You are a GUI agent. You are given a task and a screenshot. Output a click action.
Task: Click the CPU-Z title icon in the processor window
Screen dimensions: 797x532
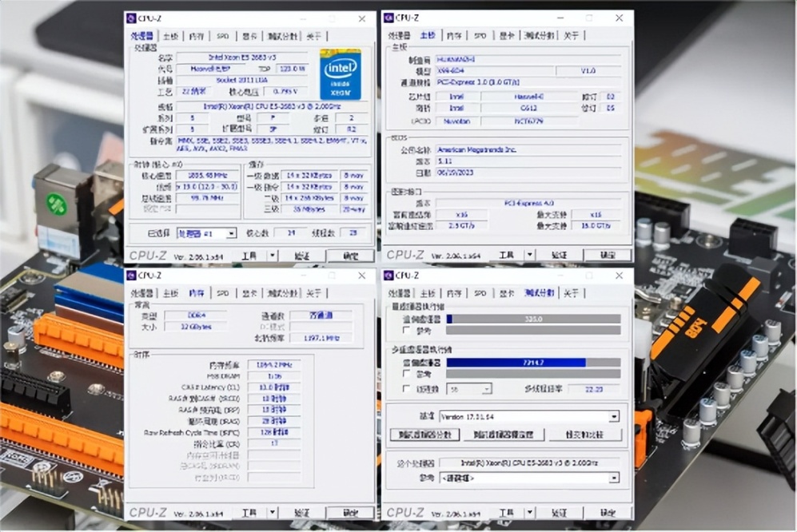pyautogui.click(x=131, y=19)
